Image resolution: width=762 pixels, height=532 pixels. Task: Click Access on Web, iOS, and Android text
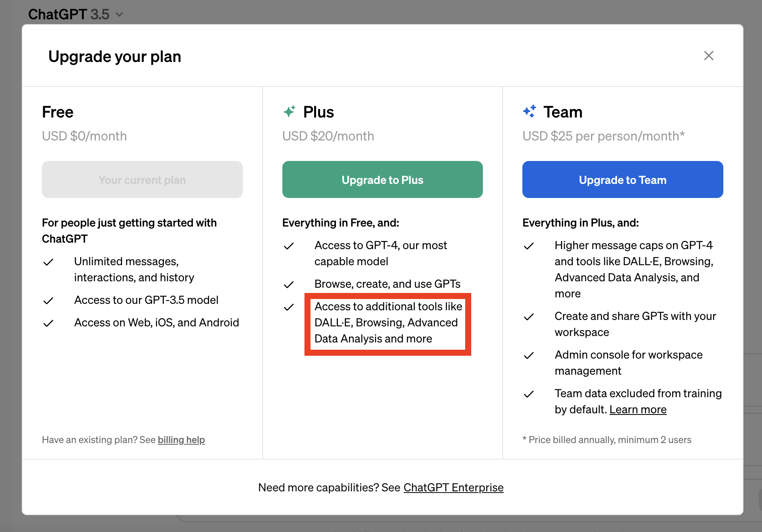[x=157, y=323]
